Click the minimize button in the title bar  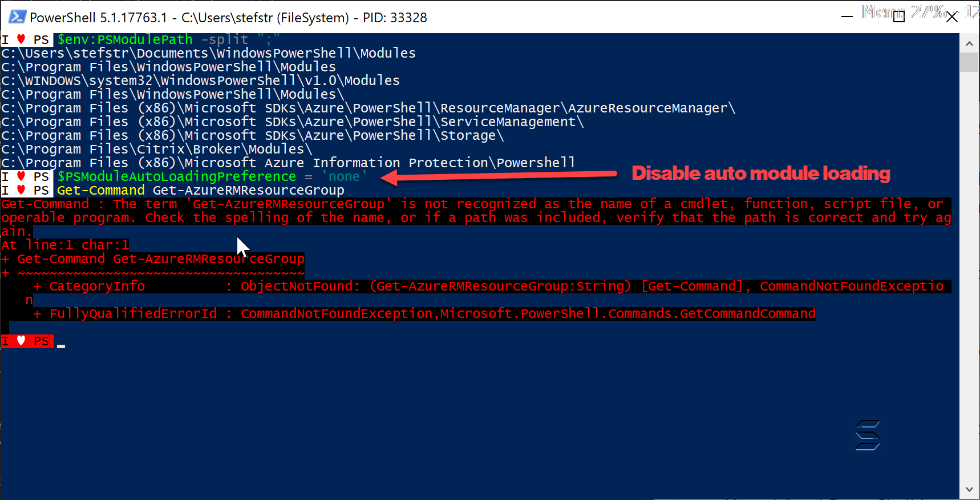pyautogui.click(x=848, y=18)
